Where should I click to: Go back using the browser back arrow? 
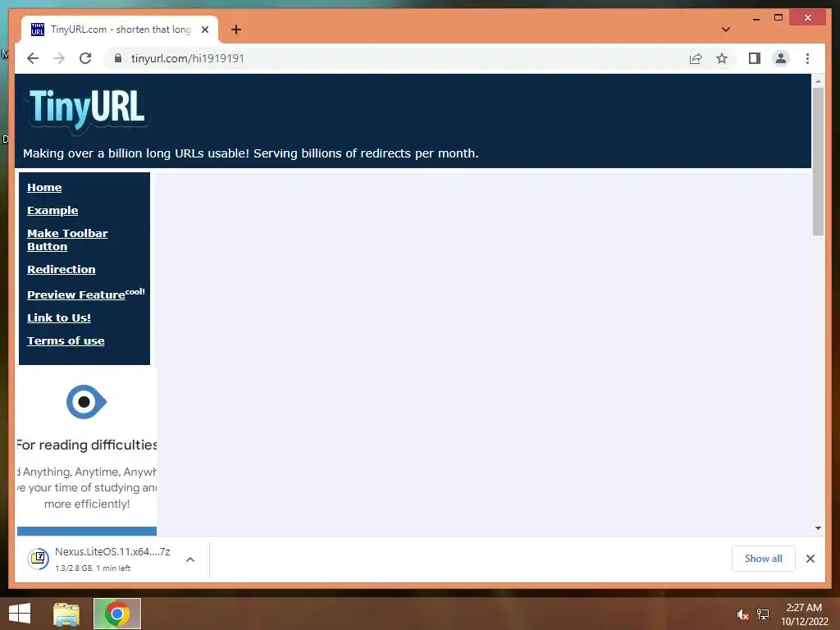click(x=33, y=58)
